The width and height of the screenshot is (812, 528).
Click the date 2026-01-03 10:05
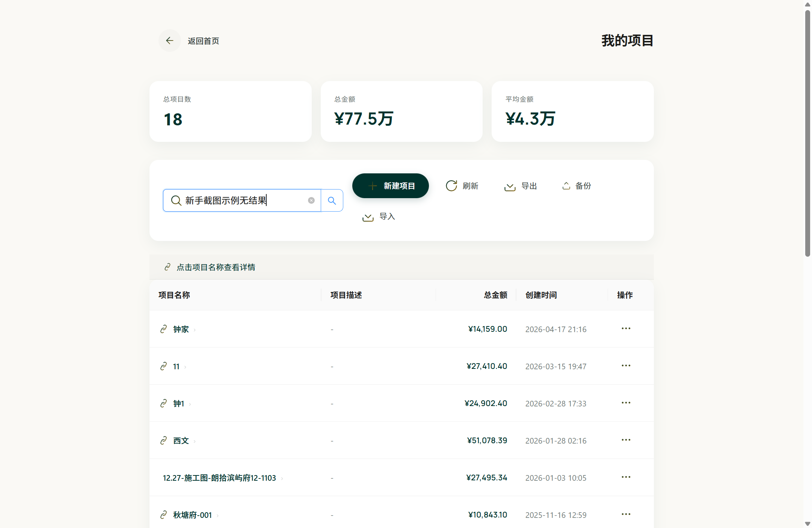556,478
